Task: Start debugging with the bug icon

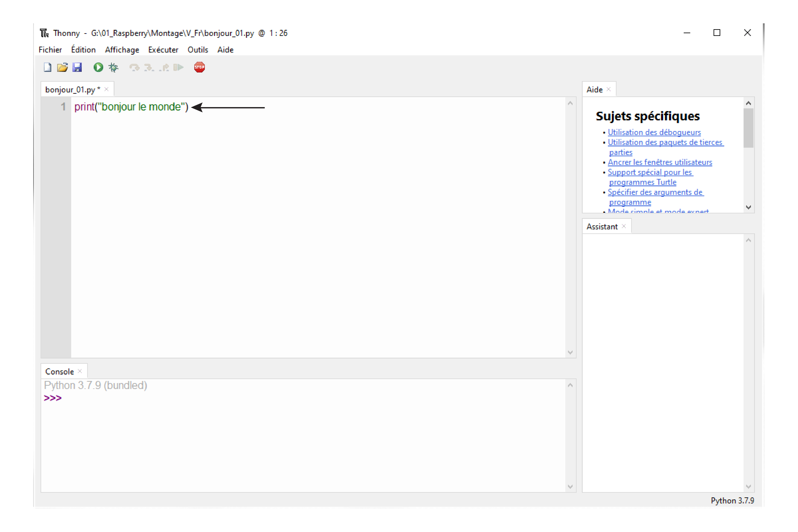Action: click(114, 67)
